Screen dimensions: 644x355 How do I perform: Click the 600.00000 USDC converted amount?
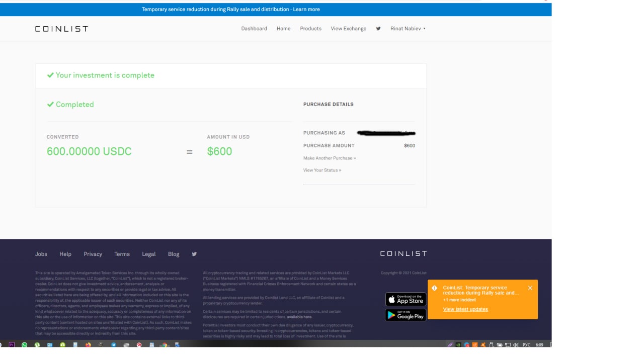coord(89,151)
